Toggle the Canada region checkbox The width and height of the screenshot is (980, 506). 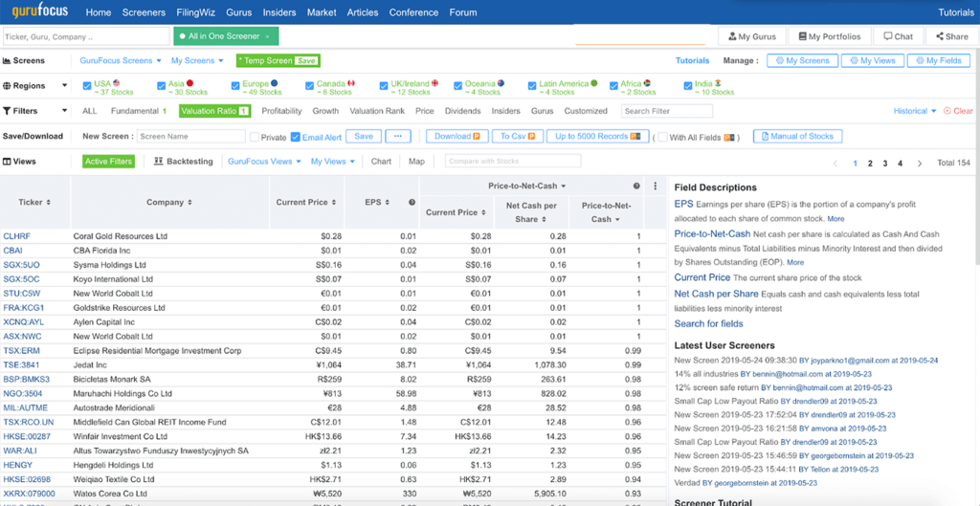309,85
